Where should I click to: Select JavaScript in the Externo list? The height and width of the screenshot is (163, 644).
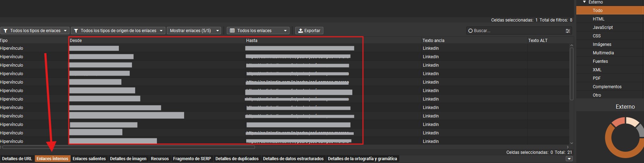(x=602, y=28)
